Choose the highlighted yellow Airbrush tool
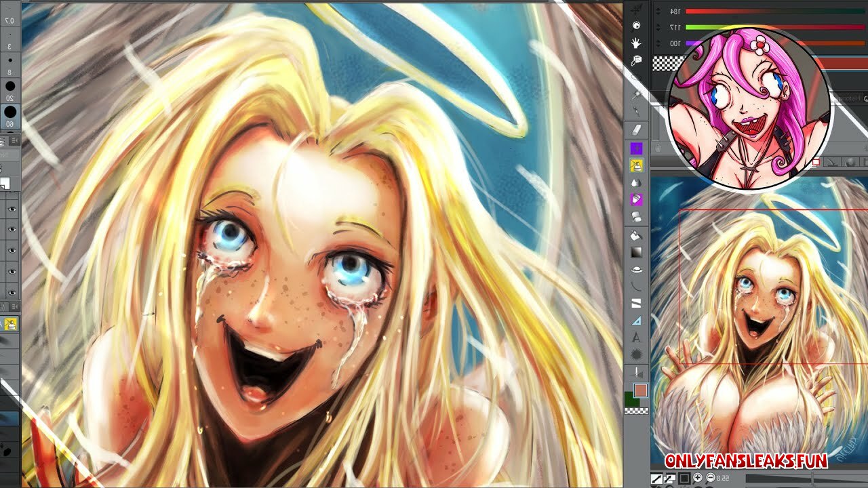The height and width of the screenshot is (488, 868). [636, 165]
